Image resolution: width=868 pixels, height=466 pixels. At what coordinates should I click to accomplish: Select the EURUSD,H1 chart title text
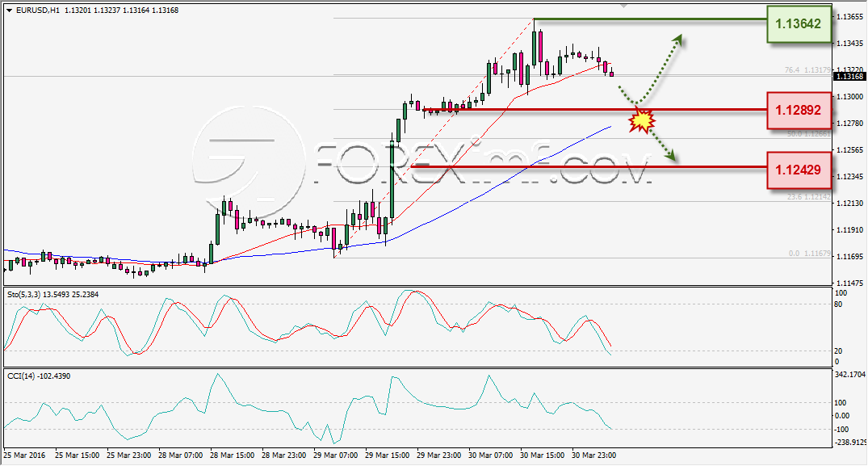click(38, 10)
